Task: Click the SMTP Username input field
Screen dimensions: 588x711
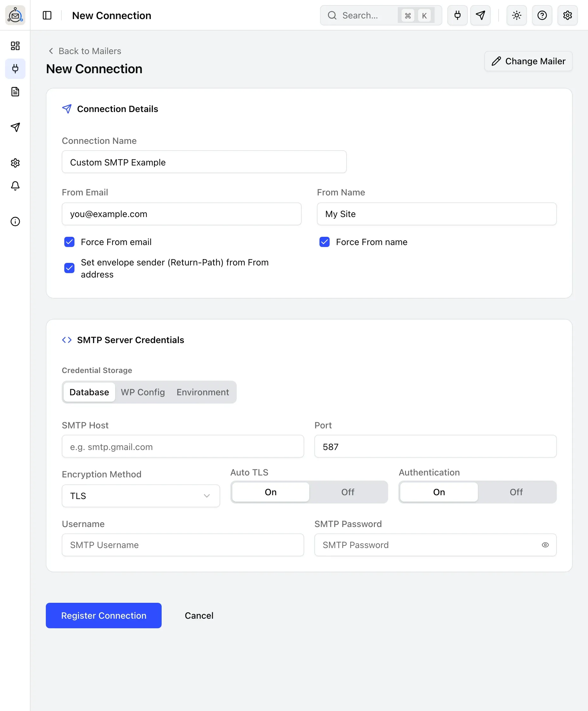Action: click(183, 545)
